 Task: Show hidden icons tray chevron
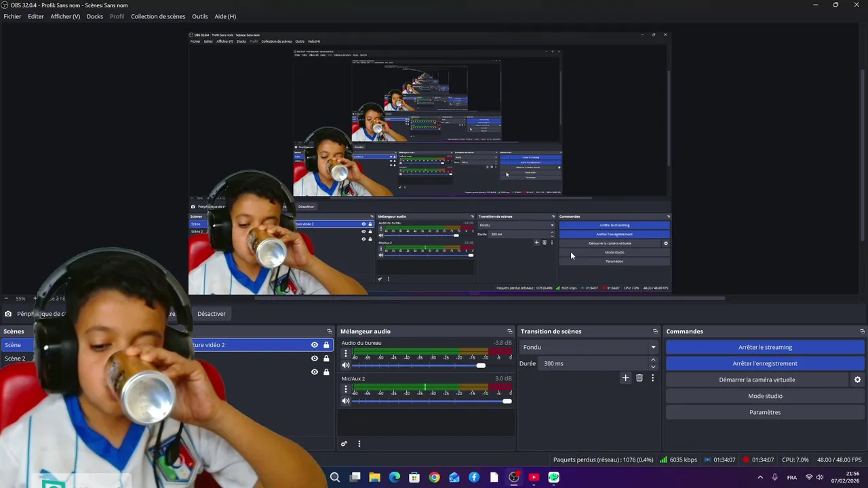coord(759,477)
